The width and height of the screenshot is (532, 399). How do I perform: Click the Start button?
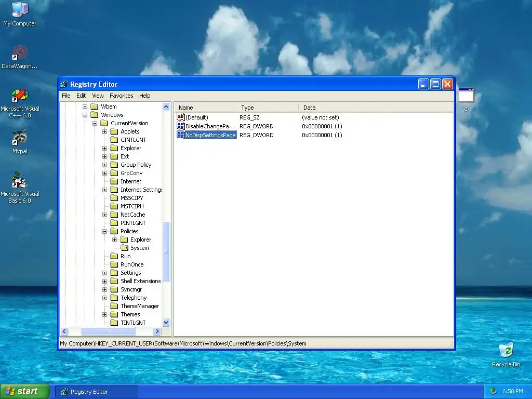click(x=25, y=391)
